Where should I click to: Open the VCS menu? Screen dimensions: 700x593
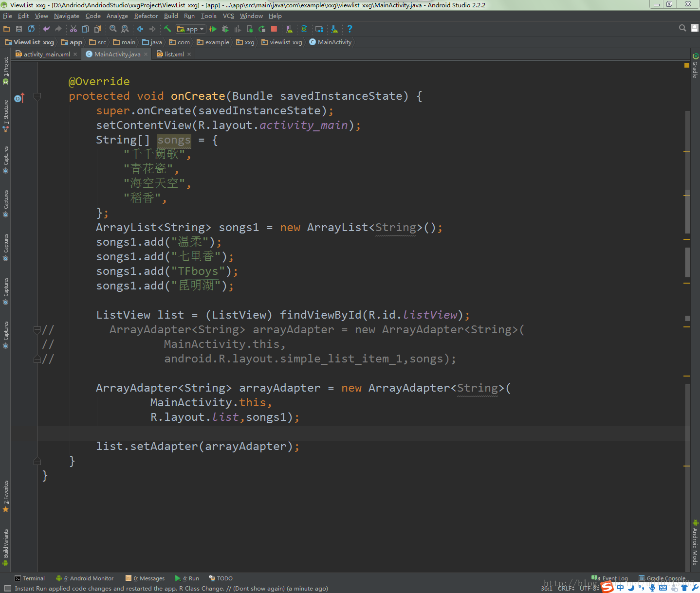228,16
